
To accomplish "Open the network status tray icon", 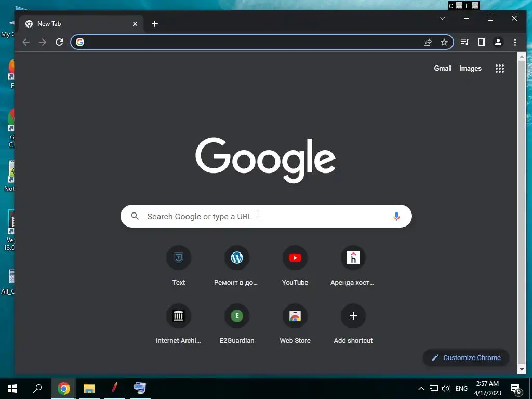I will pos(434,389).
